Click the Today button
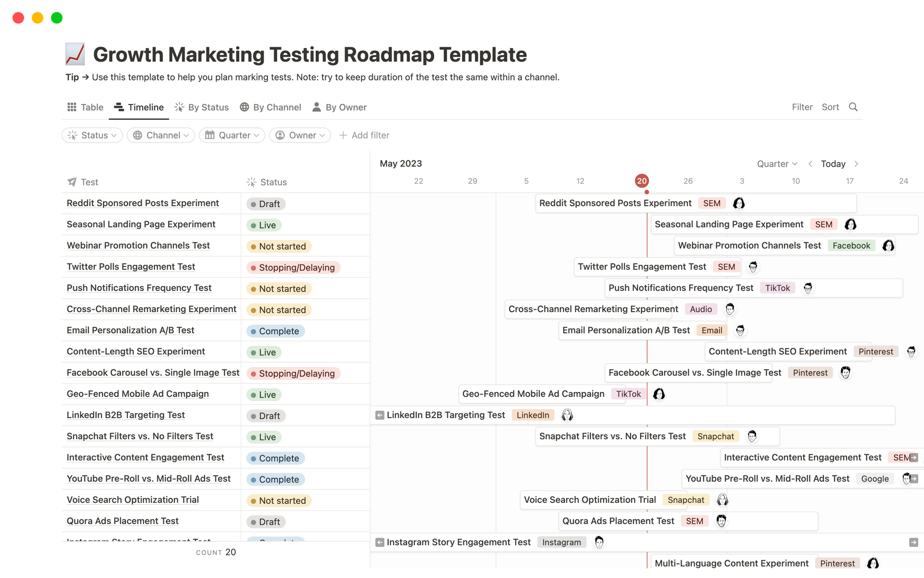924x578 pixels. (833, 164)
